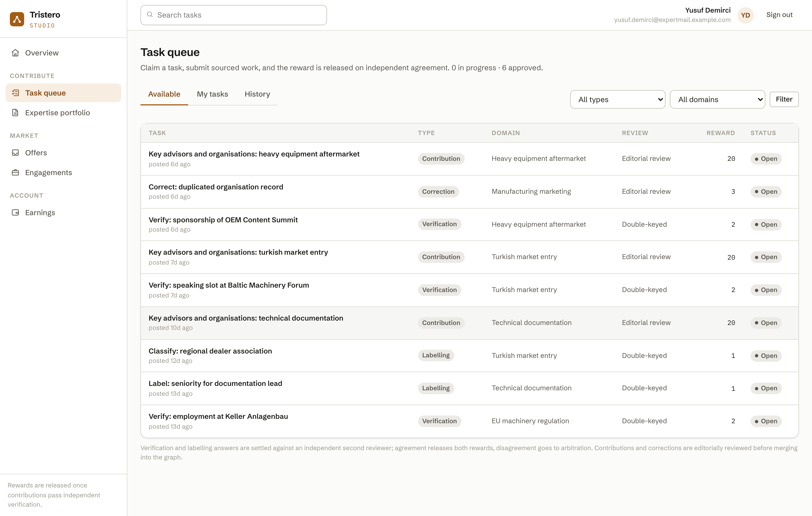Viewport: 812px width, 516px height.
Task: Select Task queue in the sidebar
Action: pos(63,93)
